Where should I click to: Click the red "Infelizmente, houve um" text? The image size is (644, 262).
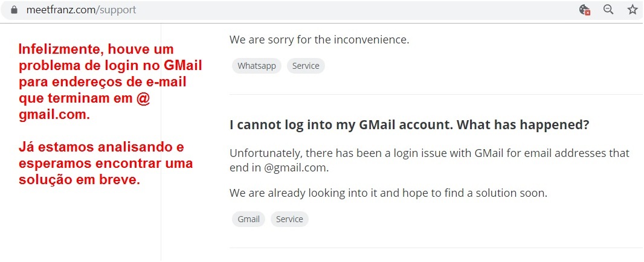[95, 49]
